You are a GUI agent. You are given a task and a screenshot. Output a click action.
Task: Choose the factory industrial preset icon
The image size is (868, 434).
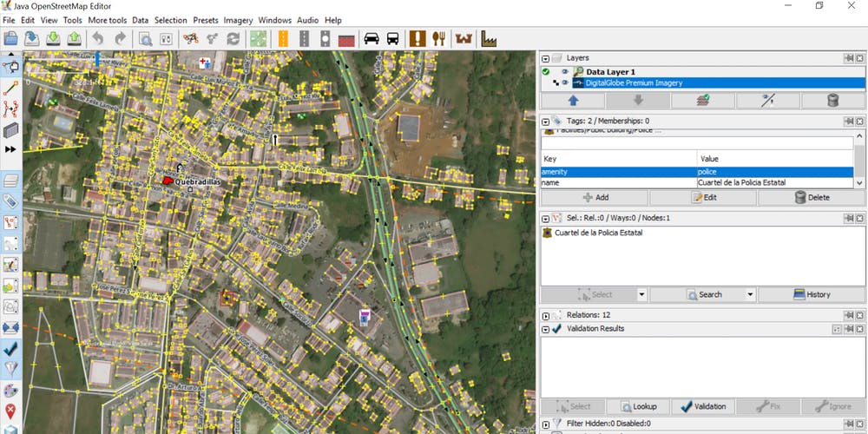click(x=488, y=38)
